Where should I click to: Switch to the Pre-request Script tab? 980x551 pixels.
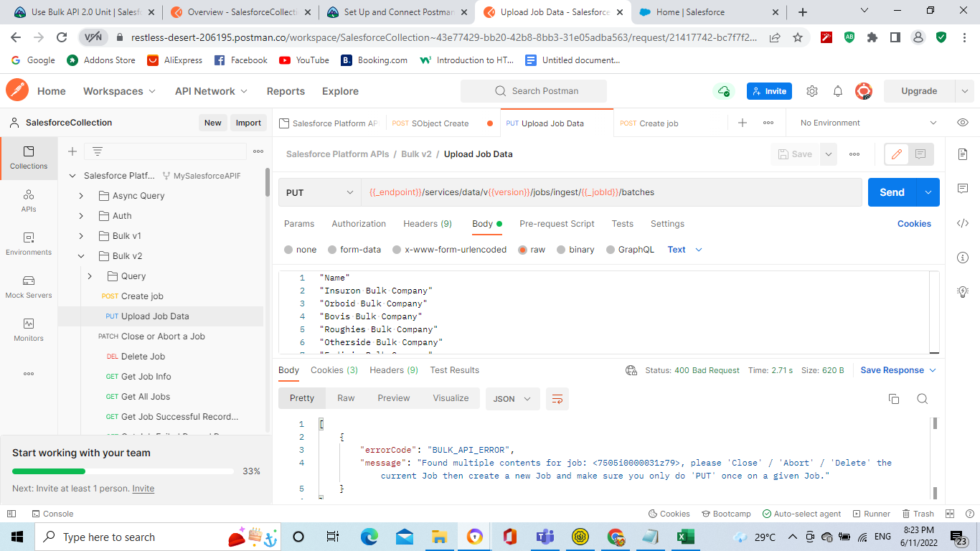pos(557,224)
